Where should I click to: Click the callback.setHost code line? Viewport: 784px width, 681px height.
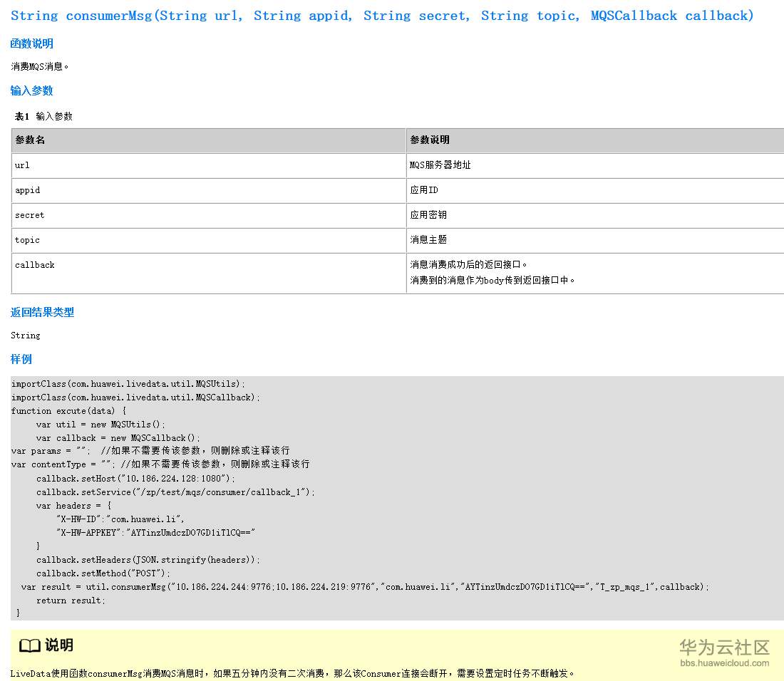pos(135,479)
